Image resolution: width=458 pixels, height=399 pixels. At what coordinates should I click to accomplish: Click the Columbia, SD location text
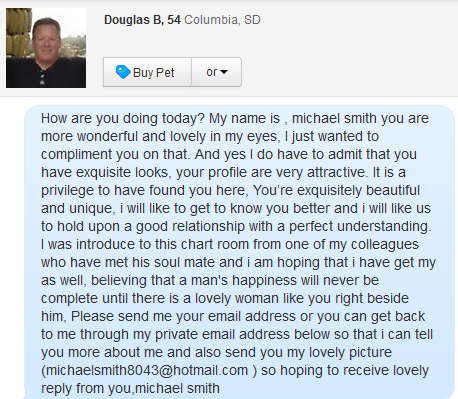[222, 20]
